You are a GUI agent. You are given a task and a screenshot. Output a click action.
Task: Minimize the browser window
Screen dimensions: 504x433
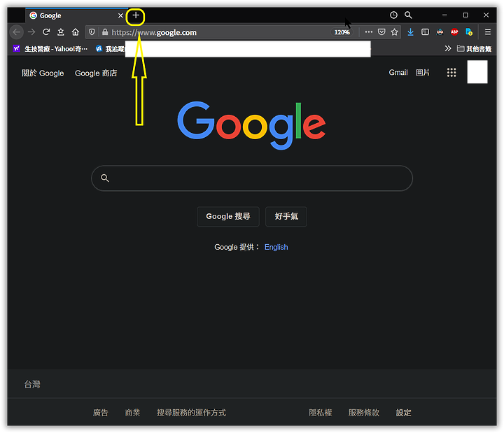(x=444, y=15)
